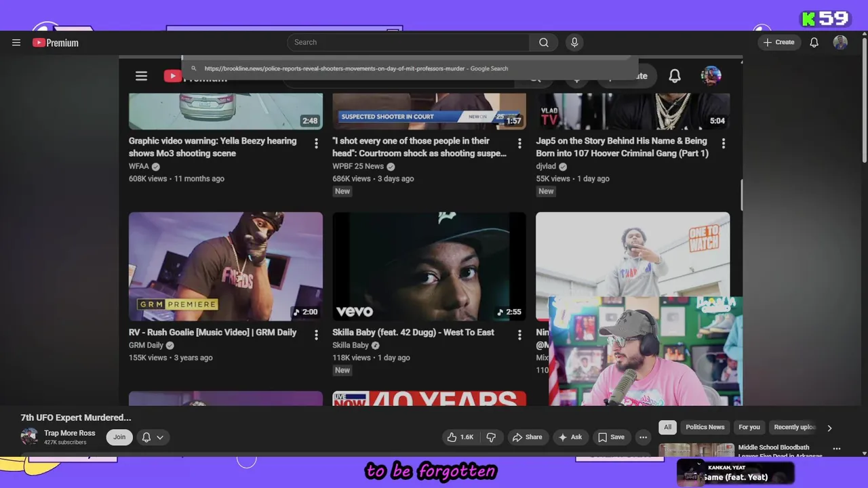Open the outer notifications bell
Viewport: 868px width, 488px height.
[x=814, y=42]
